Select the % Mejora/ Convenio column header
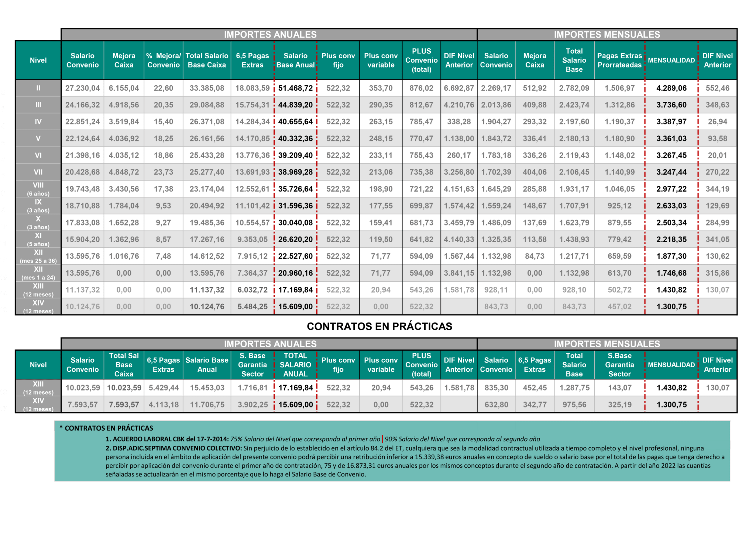Viewport: 756px width, 537px height. tap(164, 60)
